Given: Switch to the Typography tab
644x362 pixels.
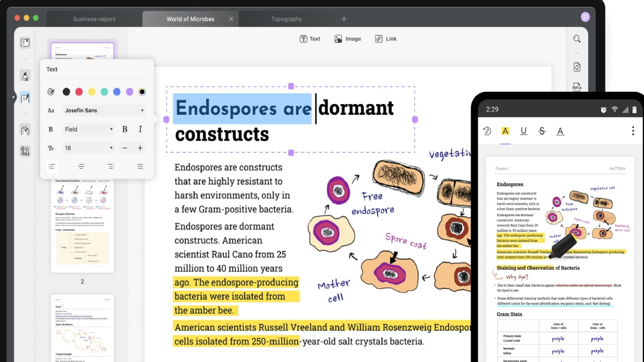Looking at the screenshot, I should (x=287, y=19).
